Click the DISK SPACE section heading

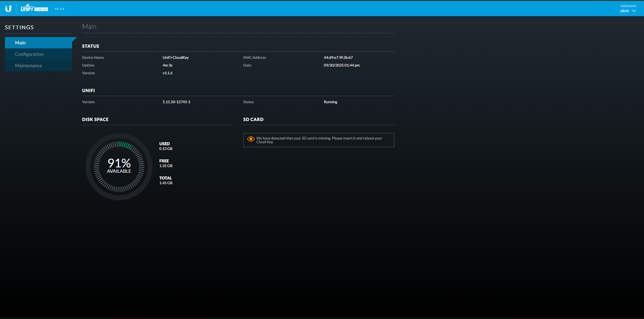pos(95,119)
